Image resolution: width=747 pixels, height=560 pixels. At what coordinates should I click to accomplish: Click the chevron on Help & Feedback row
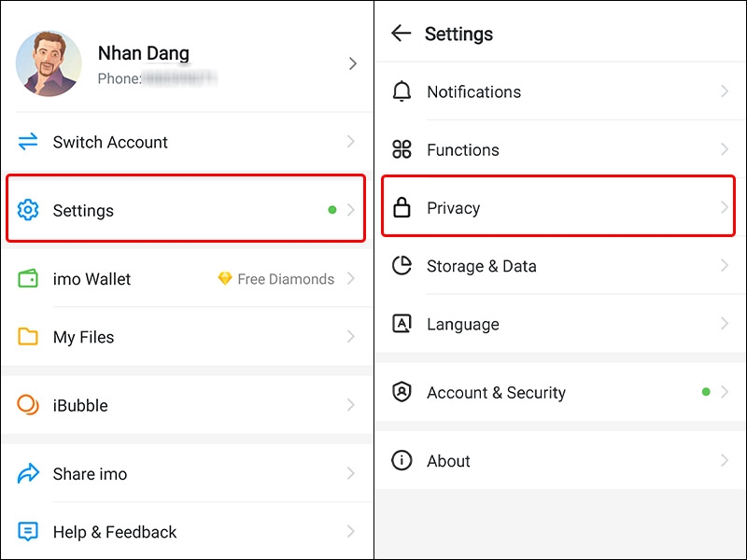(351, 531)
